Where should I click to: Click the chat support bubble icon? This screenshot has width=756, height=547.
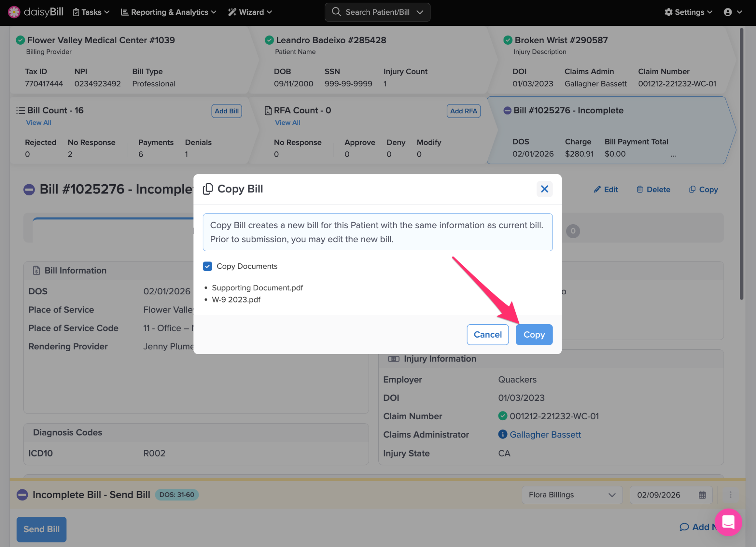(728, 522)
